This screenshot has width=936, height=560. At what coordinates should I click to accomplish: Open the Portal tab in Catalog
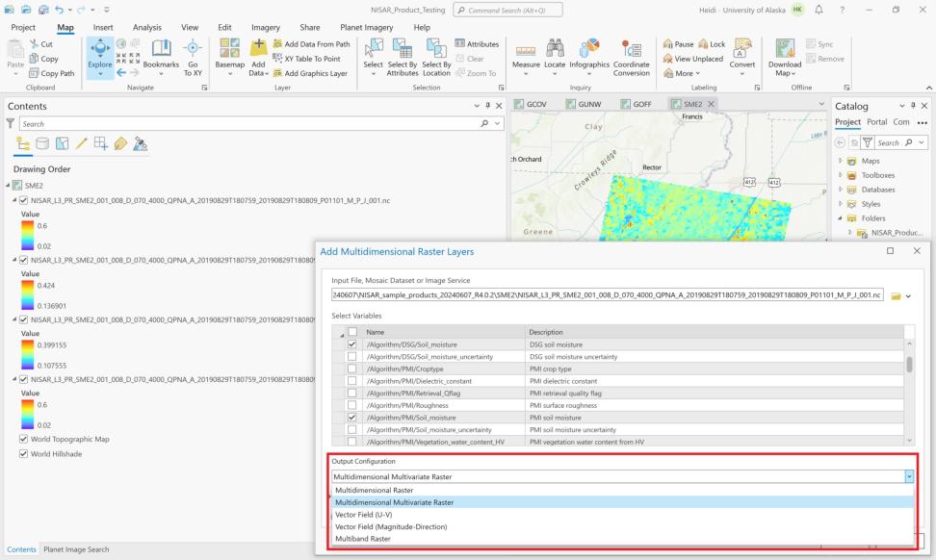point(877,121)
